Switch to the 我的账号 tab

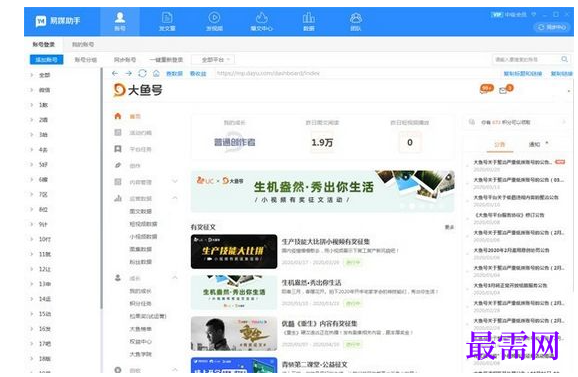[83, 44]
